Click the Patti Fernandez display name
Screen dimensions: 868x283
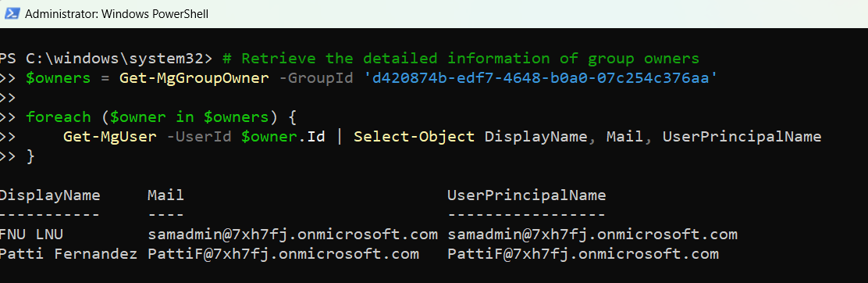pos(69,254)
